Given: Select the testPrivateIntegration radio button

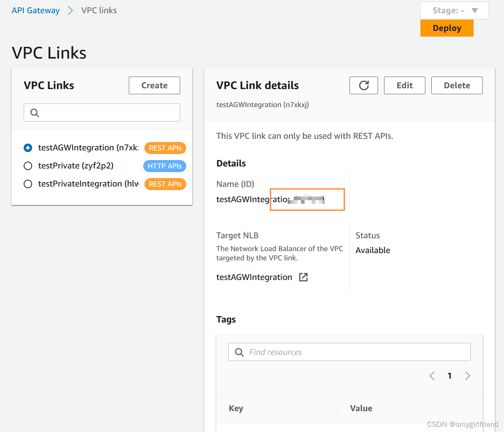Looking at the screenshot, I should pyautogui.click(x=28, y=184).
